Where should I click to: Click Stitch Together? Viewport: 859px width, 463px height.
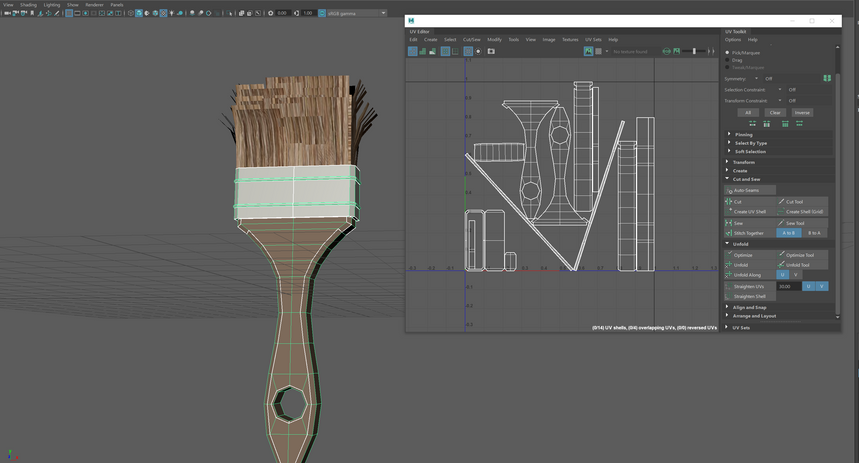pyautogui.click(x=748, y=233)
